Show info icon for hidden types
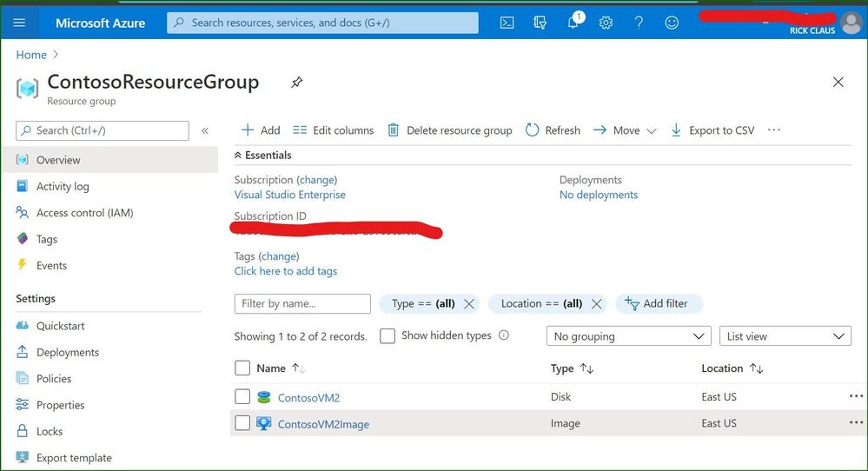The width and height of the screenshot is (868, 471). coord(504,335)
